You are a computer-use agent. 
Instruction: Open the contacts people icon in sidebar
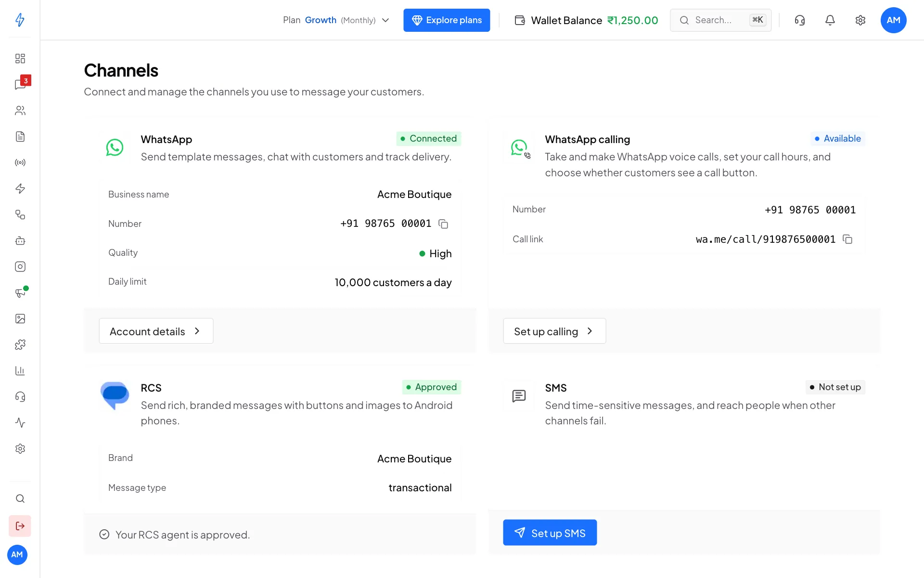20,110
